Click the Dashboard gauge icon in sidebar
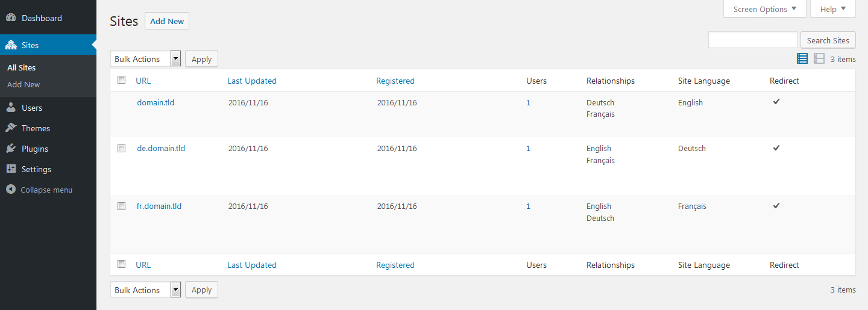The width and height of the screenshot is (868, 310). (x=11, y=18)
